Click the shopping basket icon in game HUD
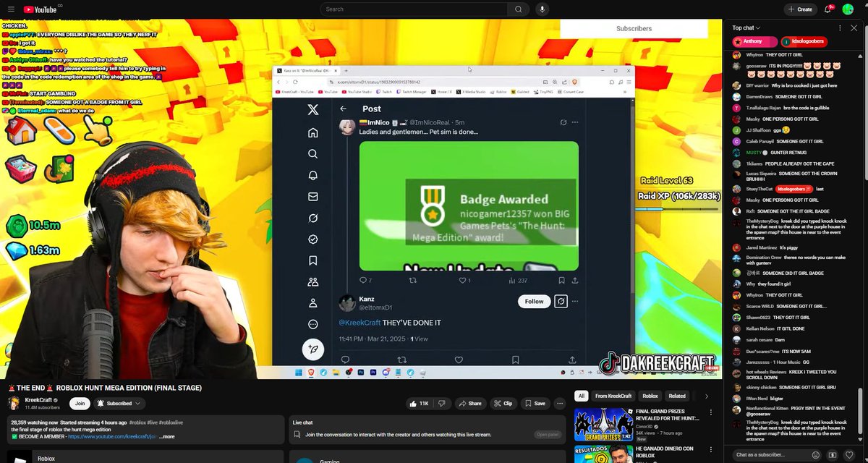The width and height of the screenshot is (868, 463). tap(21, 169)
